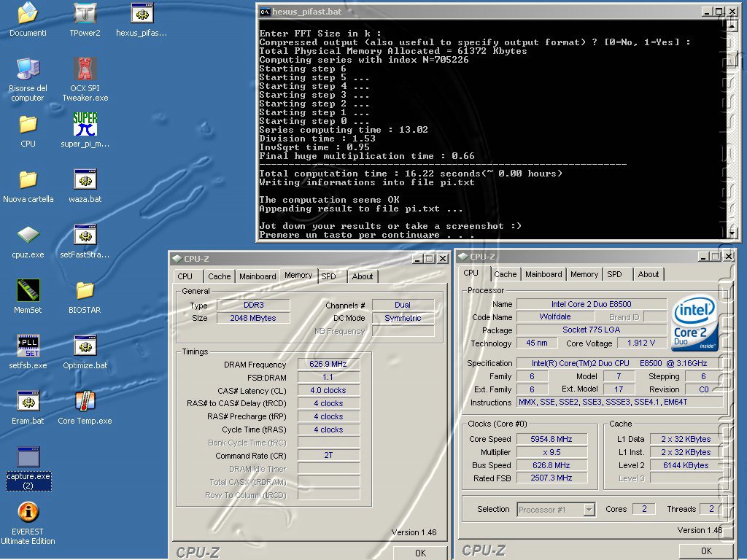Select the Optimize.bat desktop icon

tap(85, 346)
